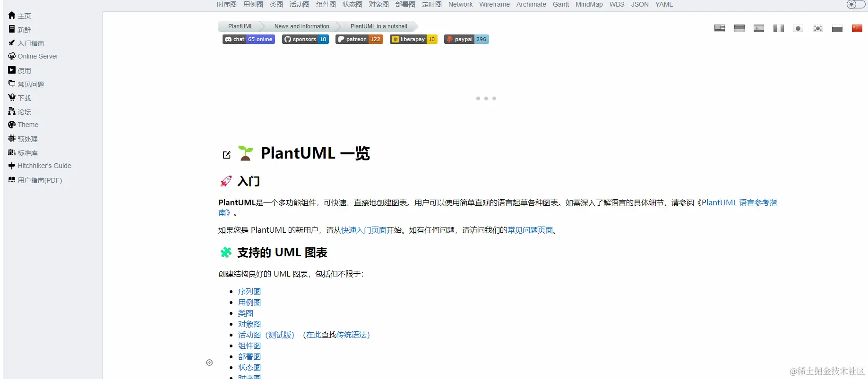
Task: Click the globe icon beside Online Server
Action: click(x=12, y=56)
